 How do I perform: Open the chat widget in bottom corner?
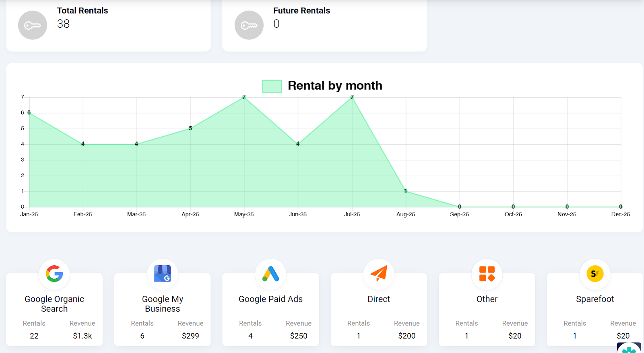(629, 348)
